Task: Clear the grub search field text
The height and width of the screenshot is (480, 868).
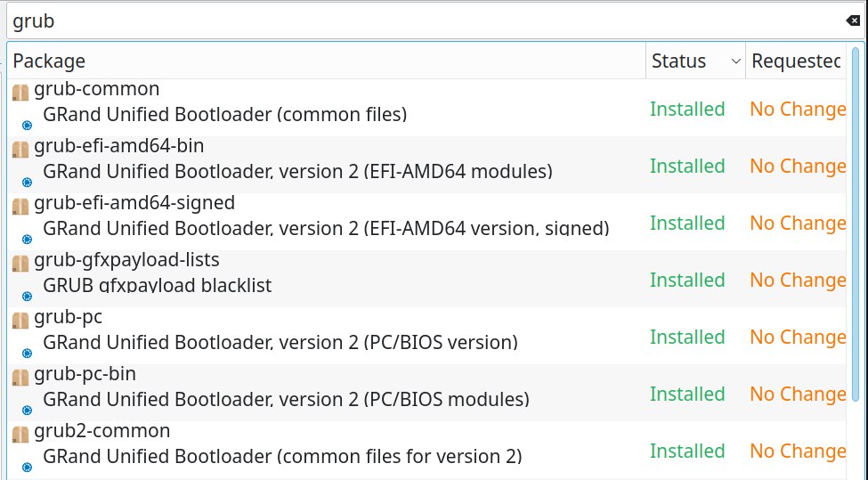Action: (853, 20)
